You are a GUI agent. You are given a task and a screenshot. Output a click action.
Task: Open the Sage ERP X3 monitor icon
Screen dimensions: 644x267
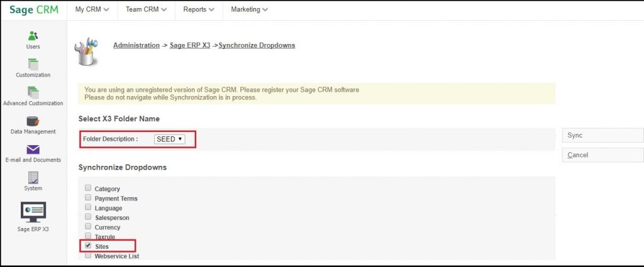(x=33, y=212)
